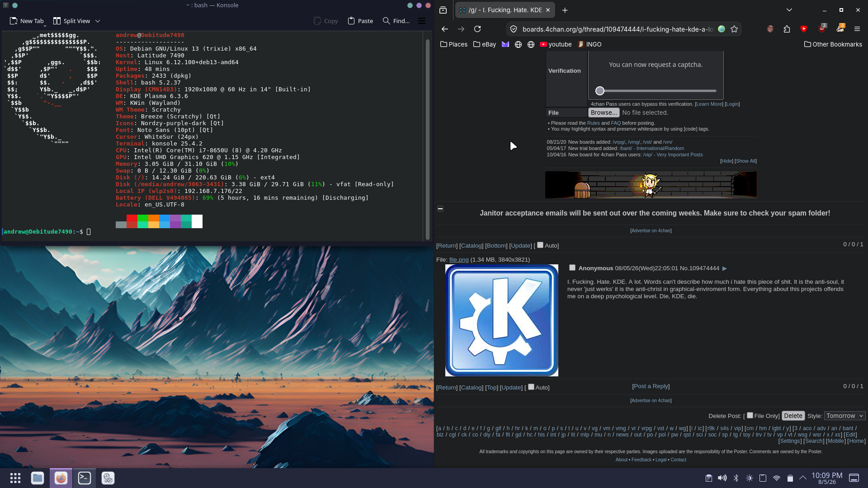Expand hidden system tray icons
This screenshot has height=488, width=868.
(x=803, y=478)
